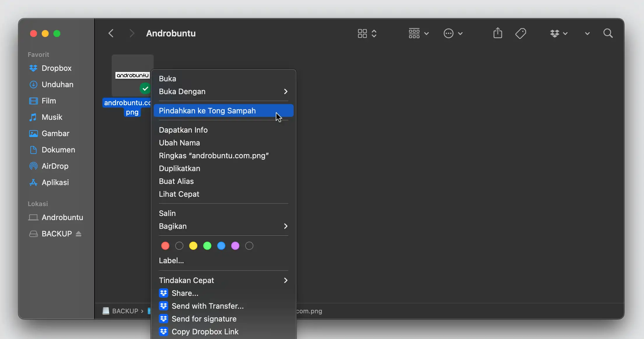Open the search icon in the toolbar
The image size is (644, 339).
pos(608,33)
